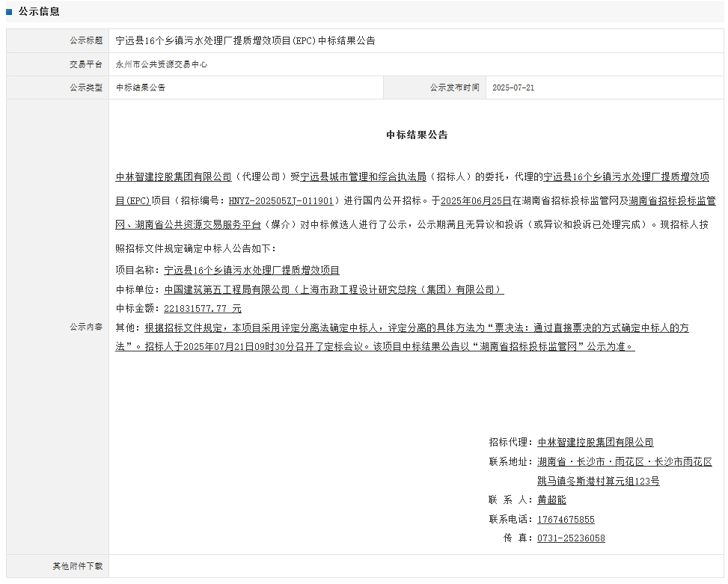Click the contact phone 17674675855
Viewport: 728px width, 584px height.
click(566, 519)
